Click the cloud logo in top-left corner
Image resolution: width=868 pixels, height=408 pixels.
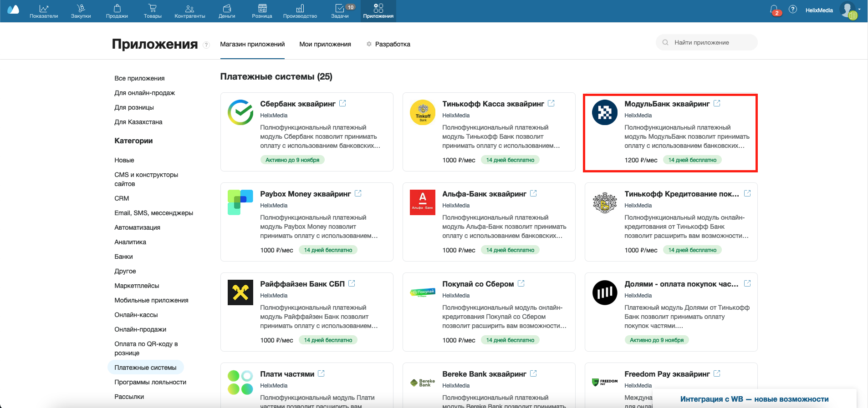pyautogui.click(x=13, y=10)
